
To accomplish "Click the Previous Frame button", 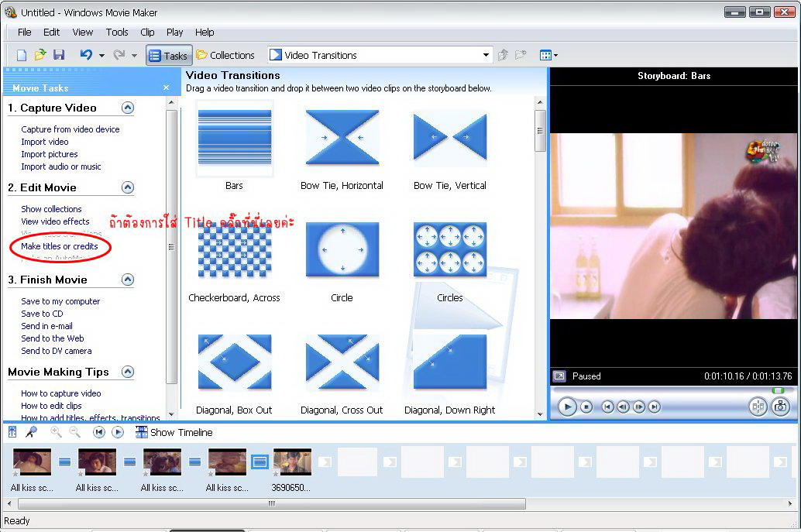I will click(x=624, y=407).
